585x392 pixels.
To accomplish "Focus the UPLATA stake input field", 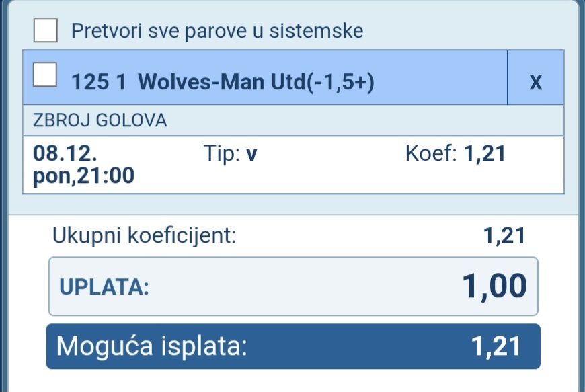I will click(x=293, y=286).
